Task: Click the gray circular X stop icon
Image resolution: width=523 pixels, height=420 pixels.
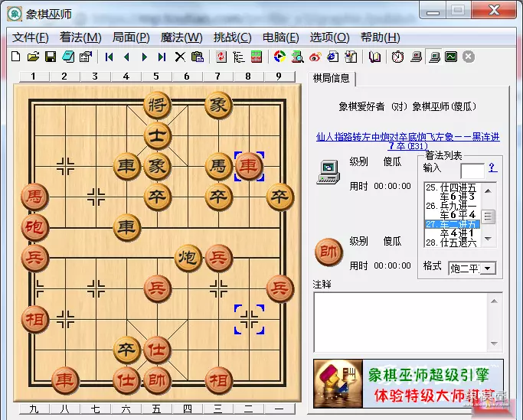Action: pos(469,57)
